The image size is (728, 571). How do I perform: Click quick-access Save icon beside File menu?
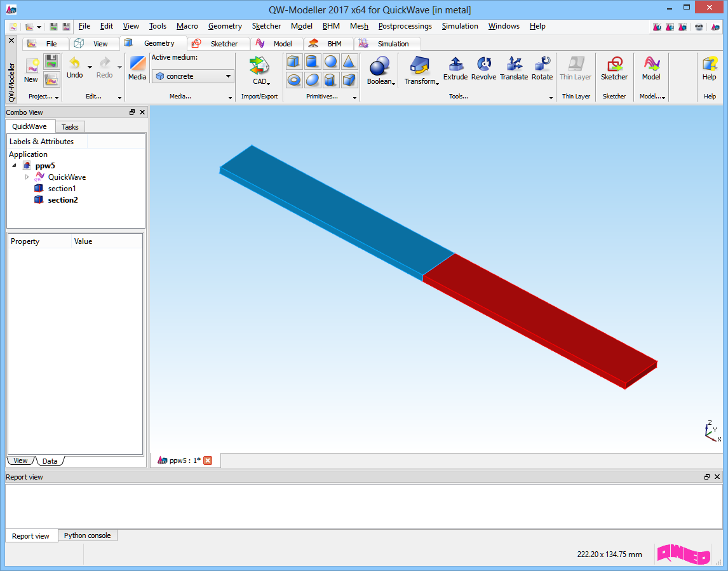click(53, 27)
